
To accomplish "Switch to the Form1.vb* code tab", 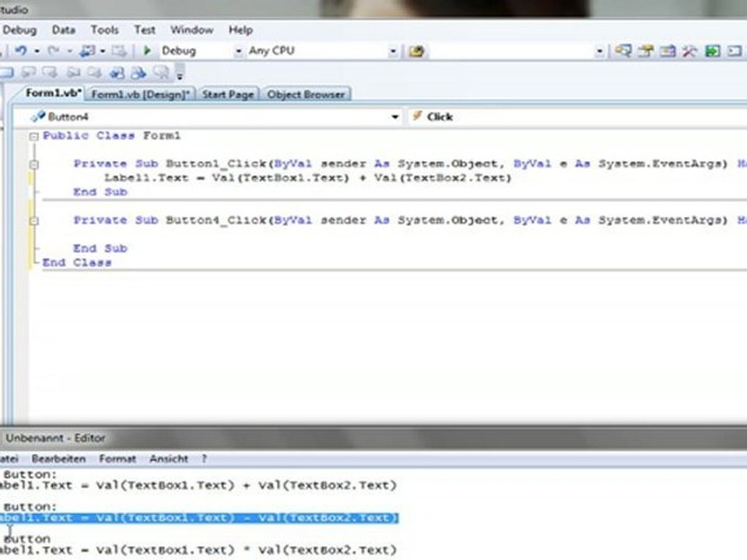I will [x=54, y=93].
